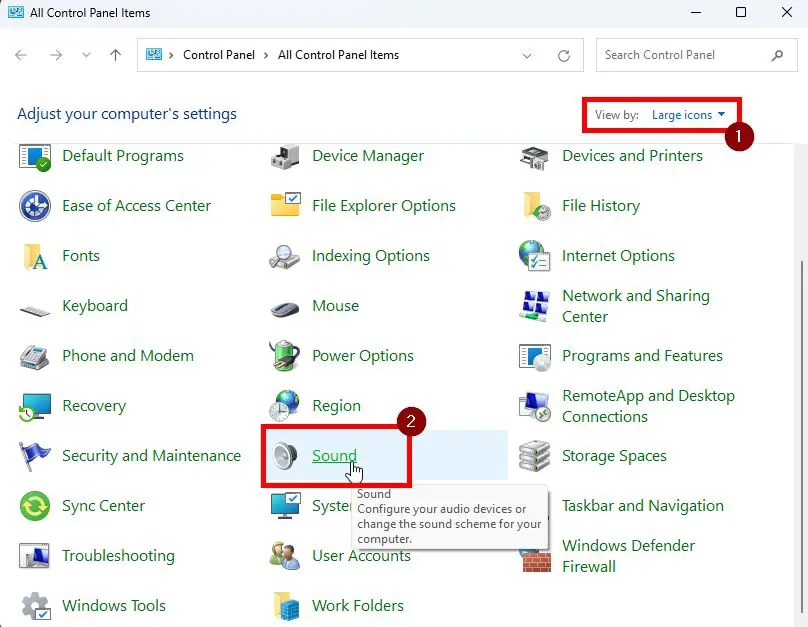Click the Fonts folder icon

pyautogui.click(x=36, y=256)
